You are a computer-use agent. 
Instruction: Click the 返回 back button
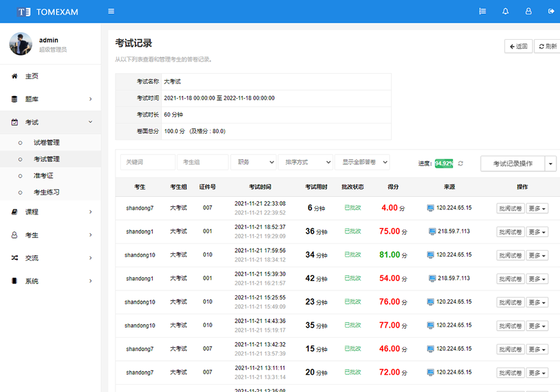pyautogui.click(x=518, y=46)
